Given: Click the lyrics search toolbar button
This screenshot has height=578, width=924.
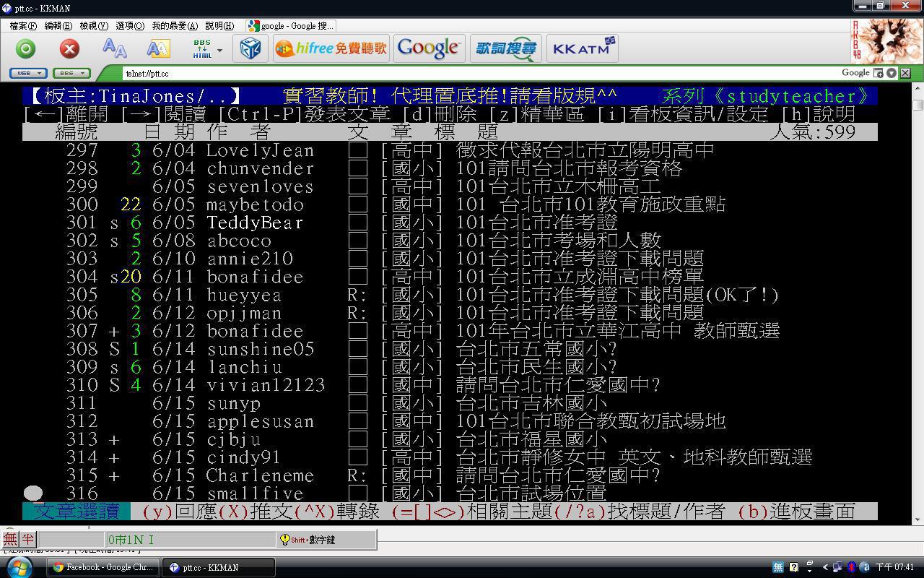Looking at the screenshot, I should [505, 48].
